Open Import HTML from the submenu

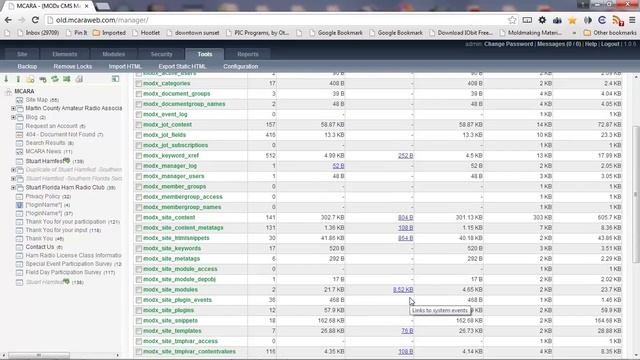[125, 66]
